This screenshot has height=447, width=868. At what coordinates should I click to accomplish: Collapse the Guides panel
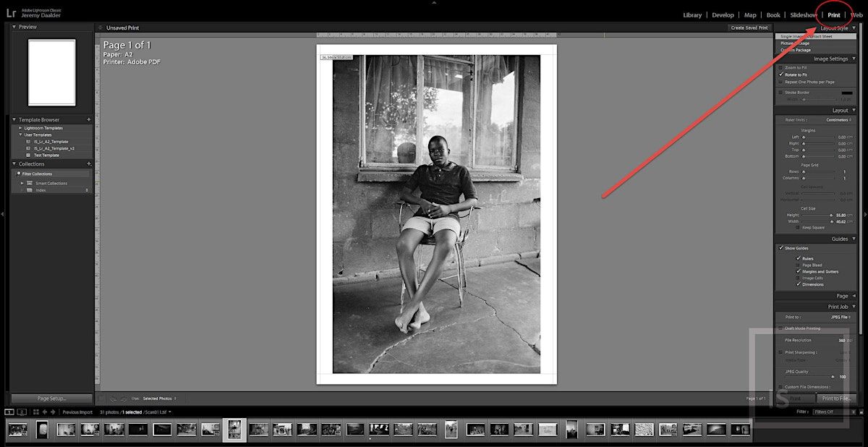coord(854,239)
